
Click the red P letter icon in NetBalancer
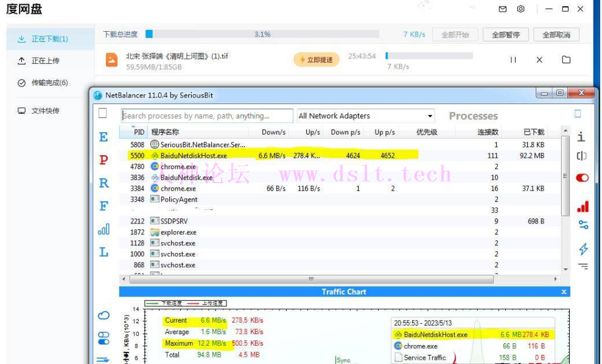[103, 160]
